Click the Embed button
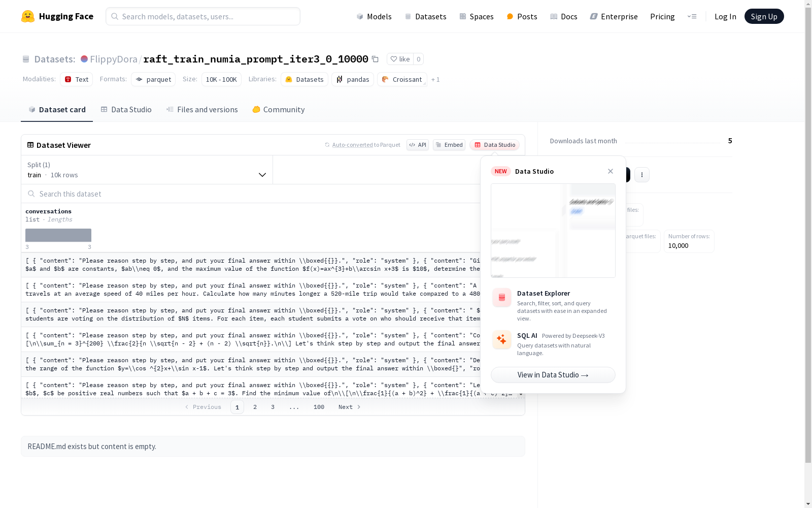 (449, 145)
